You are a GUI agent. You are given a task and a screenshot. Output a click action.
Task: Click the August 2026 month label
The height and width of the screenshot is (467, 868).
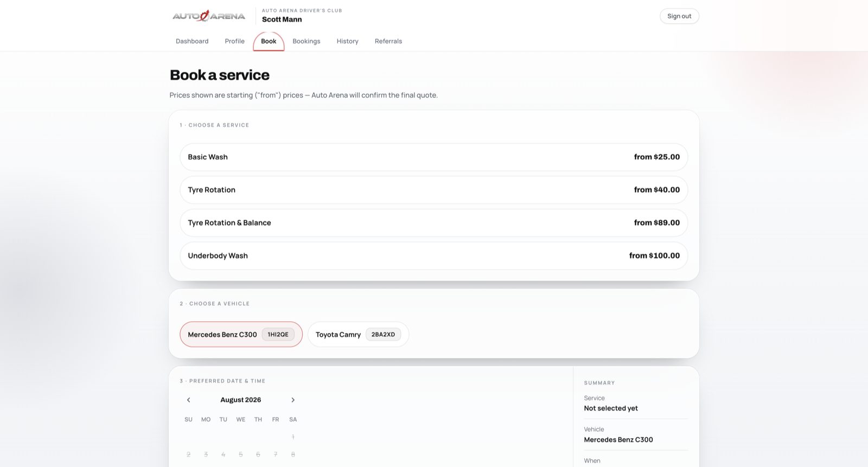tap(241, 400)
